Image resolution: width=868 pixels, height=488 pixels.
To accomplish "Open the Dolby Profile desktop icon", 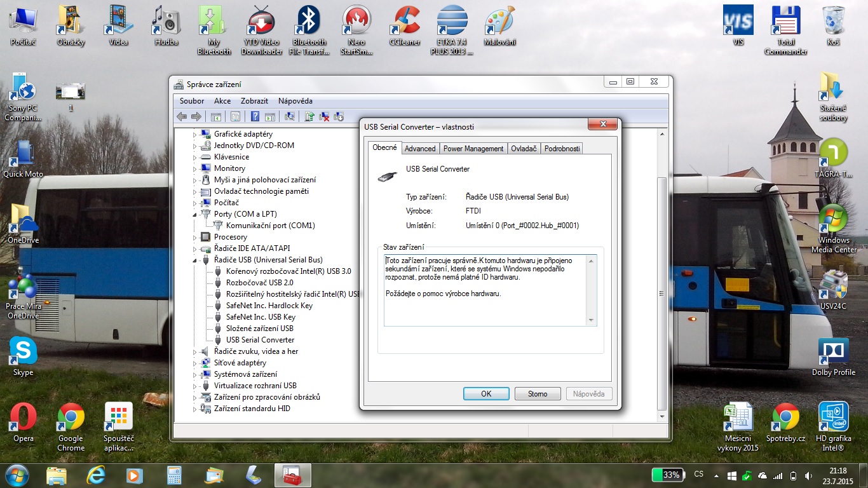I will [834, 356].
